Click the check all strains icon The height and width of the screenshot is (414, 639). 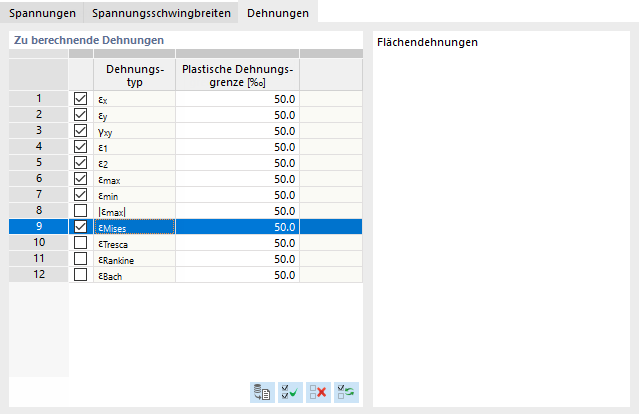point(290,392)
